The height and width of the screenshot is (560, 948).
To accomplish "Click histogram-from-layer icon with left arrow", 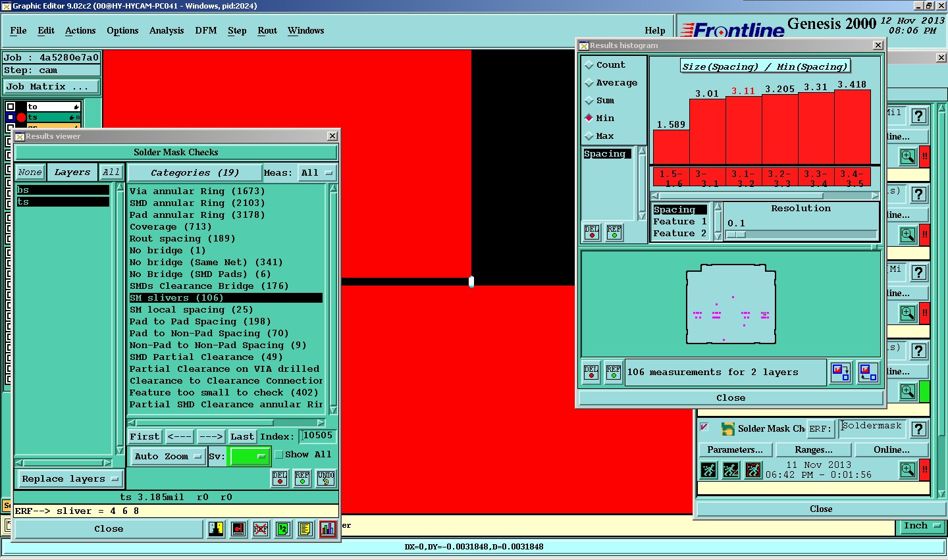I will coord(868,372).
